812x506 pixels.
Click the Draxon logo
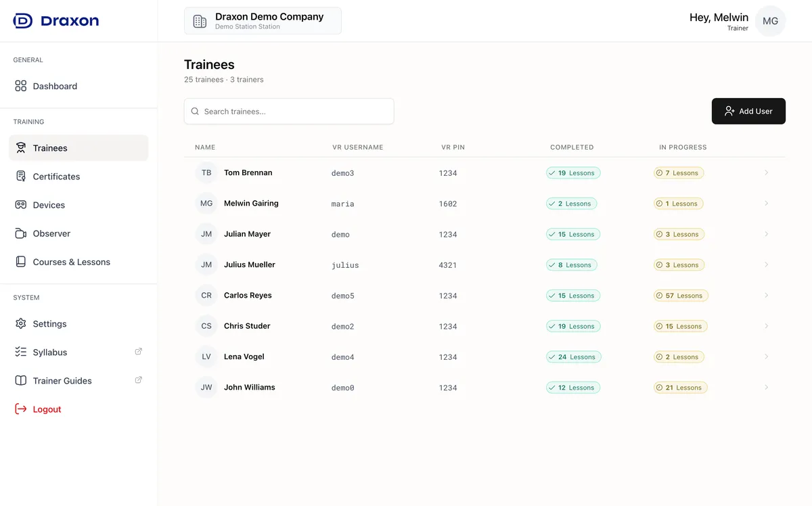[56, 21]
